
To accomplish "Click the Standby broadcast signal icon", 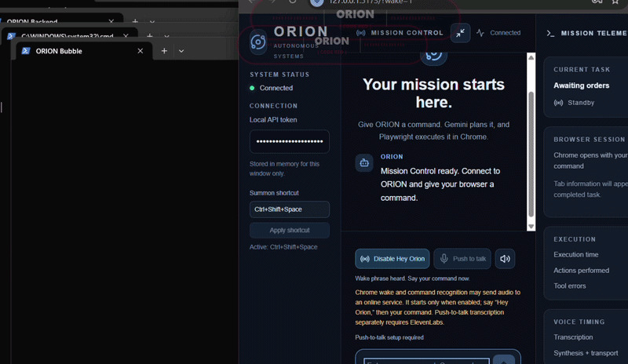I will coord(558,103).
